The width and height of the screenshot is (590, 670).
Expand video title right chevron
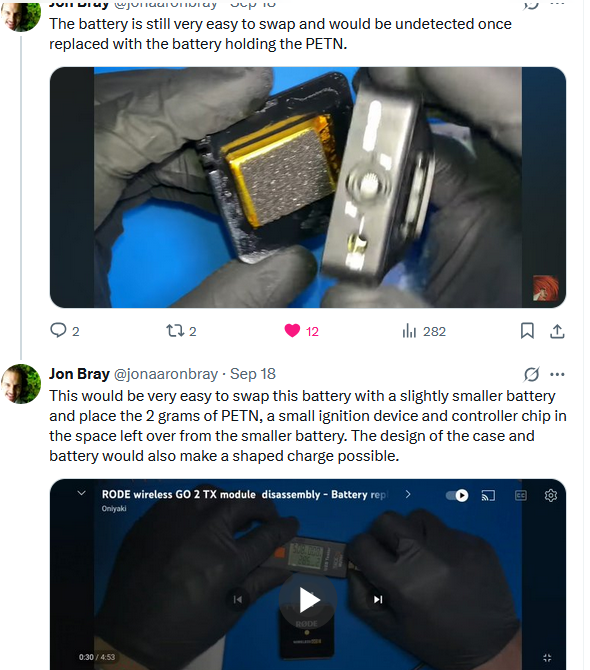[x=408, y=494]
